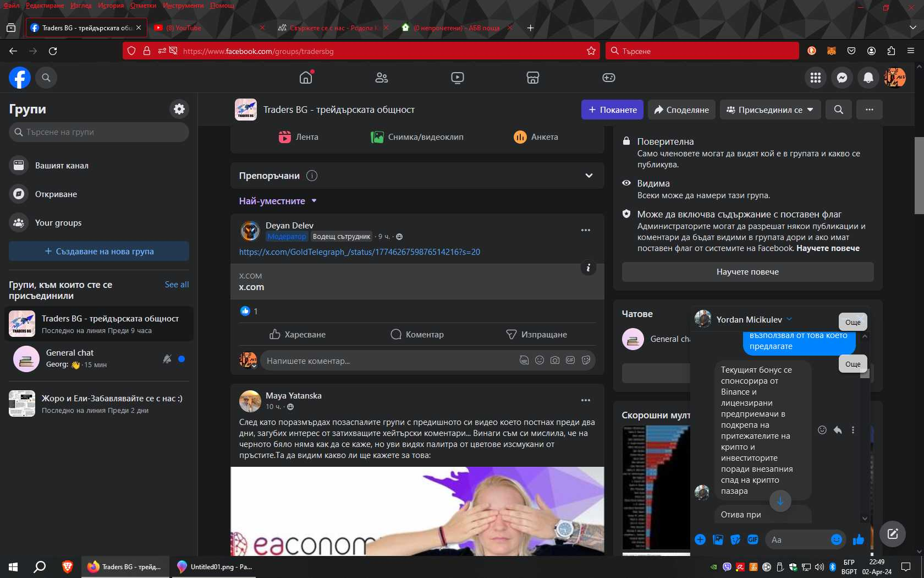Open the Facebook home feed icon
The image size is (924, 578).
(306, 78)
